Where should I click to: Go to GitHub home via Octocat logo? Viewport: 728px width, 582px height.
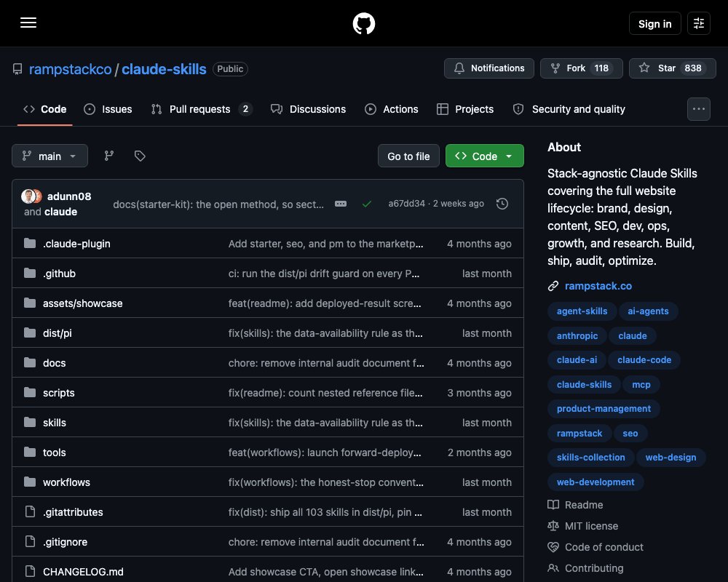(363, 24)
